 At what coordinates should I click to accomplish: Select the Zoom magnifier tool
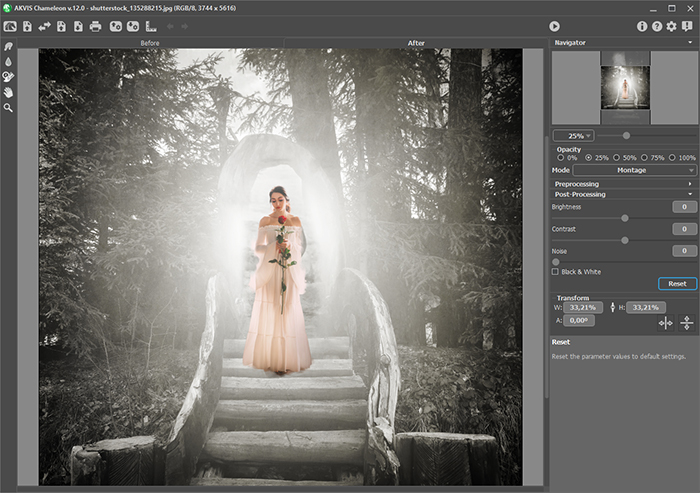8,108
